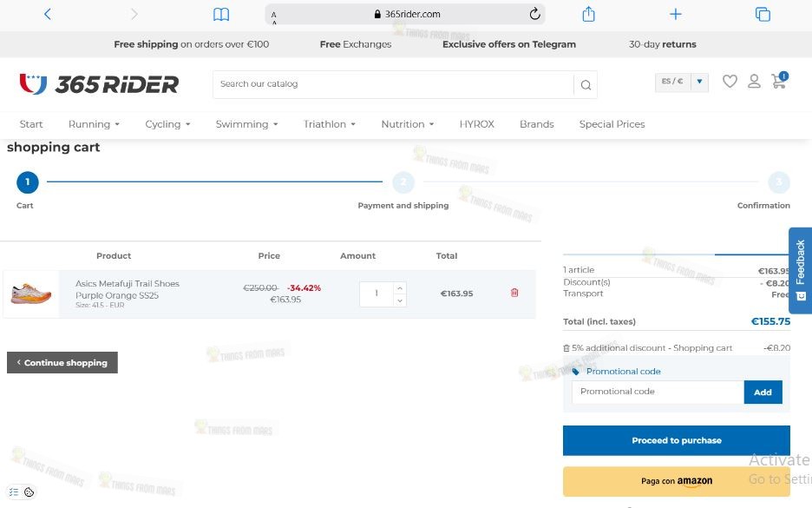
Task: Focus the Promotional code input
Action: [x=658, y=392]
